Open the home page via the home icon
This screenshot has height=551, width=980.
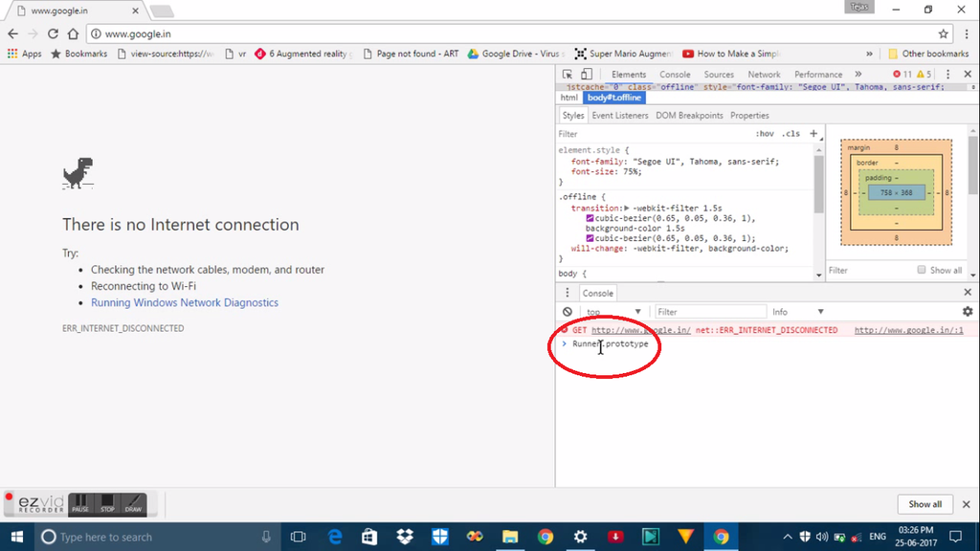[73, 33]
